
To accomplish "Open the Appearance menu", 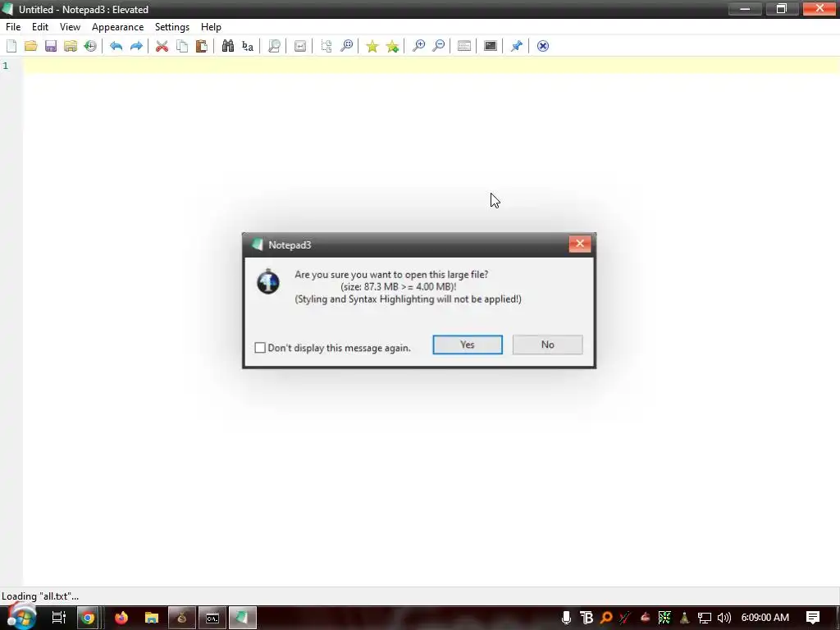I will 118,27.
